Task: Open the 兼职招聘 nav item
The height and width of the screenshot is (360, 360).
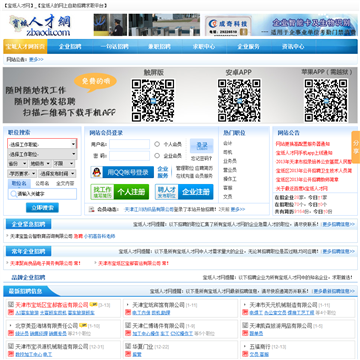Action: 159,47
